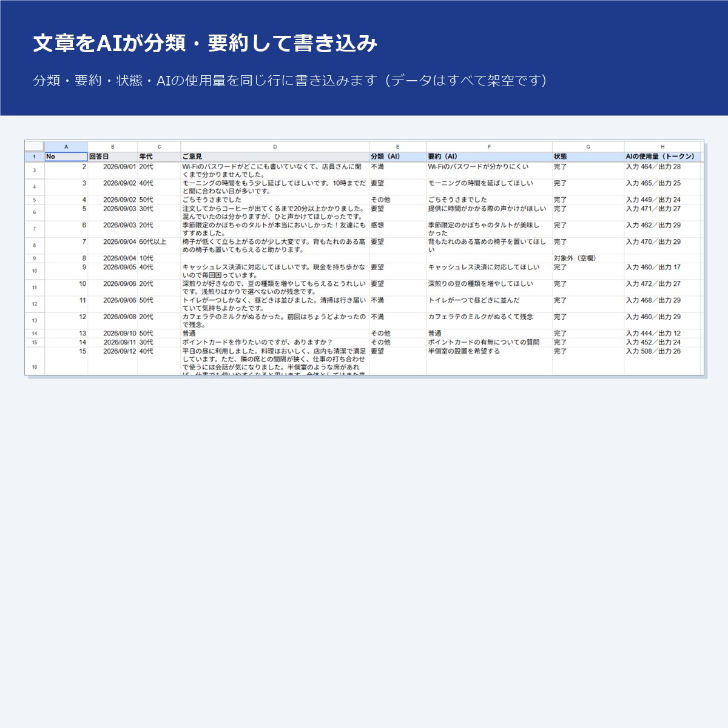Viewport: 728px width, 728px height.
Task: Select the opinion cell starting 'トイレが一つしかなく'
Action: pyautogui.click(x=275, y=304)
